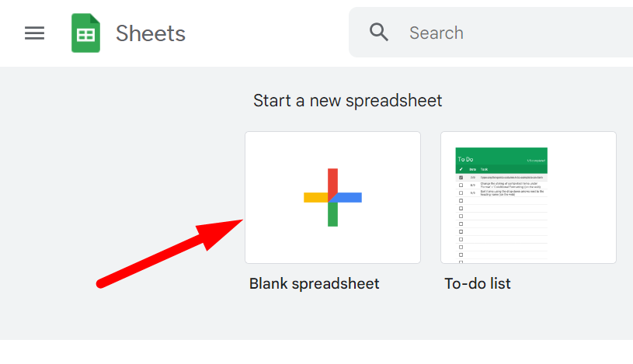Open the main menu hamburger icon

pyautogui.click(x=34, y=33)
